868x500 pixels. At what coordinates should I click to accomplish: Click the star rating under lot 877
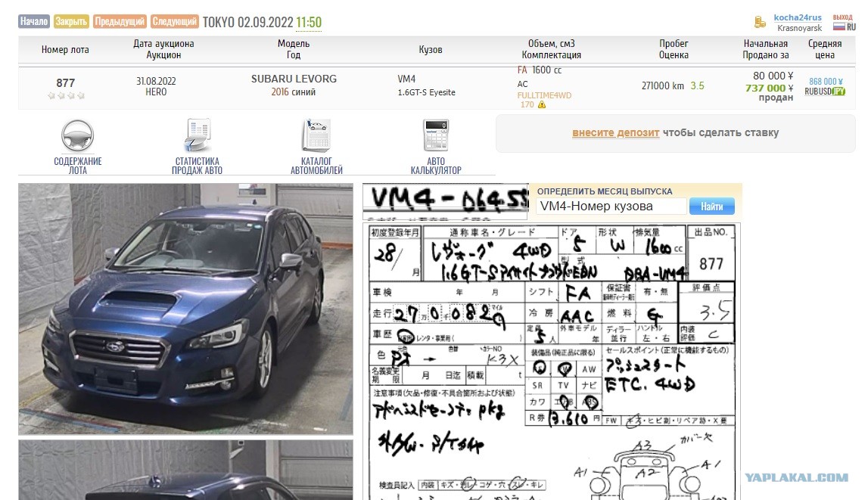[x=66, y=95]
